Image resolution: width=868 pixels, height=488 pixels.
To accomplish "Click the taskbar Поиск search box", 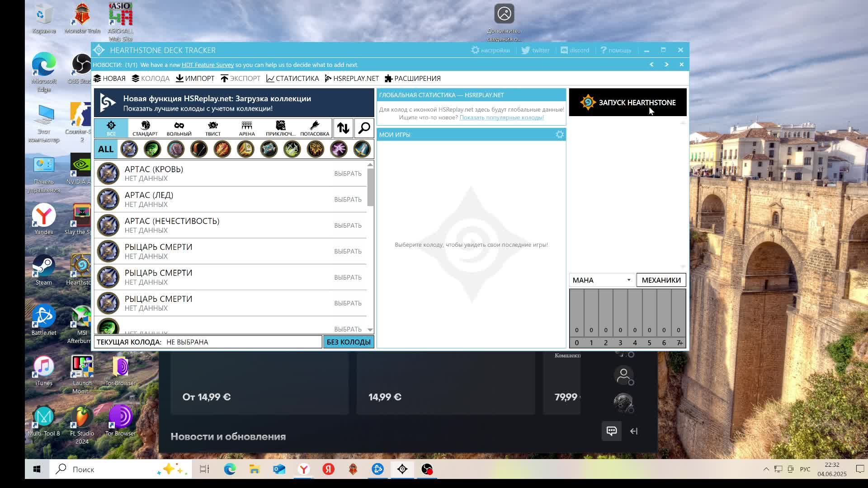I will [x=121, y=469].
